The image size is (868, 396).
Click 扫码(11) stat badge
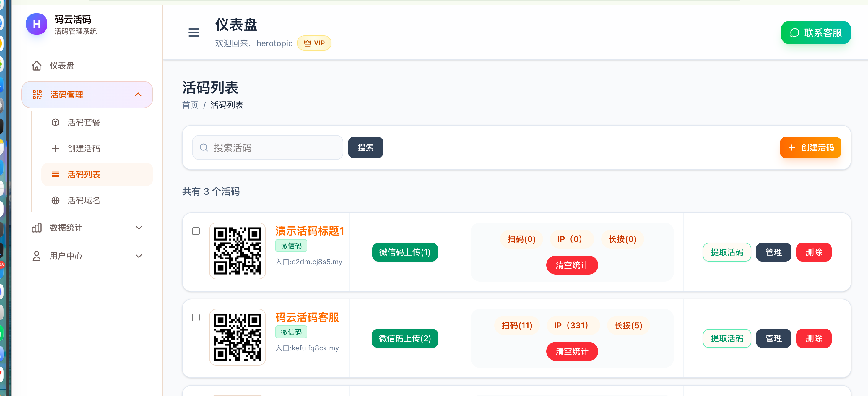[517, 326]
